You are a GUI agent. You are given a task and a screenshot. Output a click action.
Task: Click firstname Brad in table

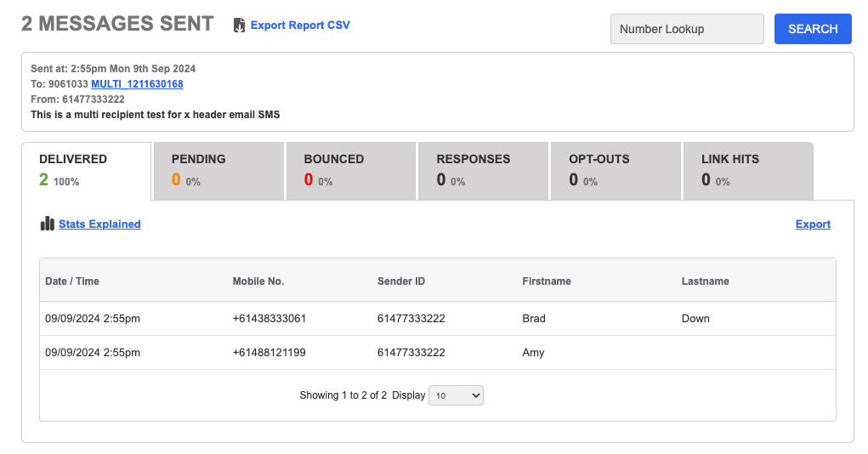point(534,318)
